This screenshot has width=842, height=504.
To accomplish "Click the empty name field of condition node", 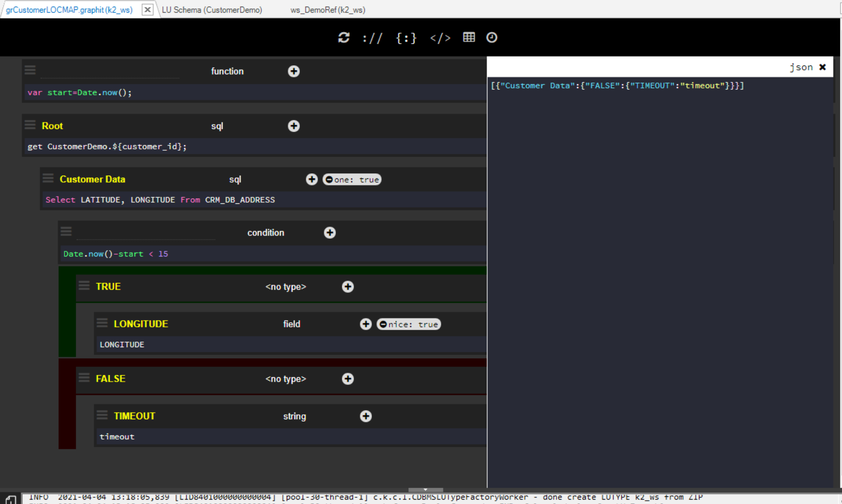I will tap(146, 233).
